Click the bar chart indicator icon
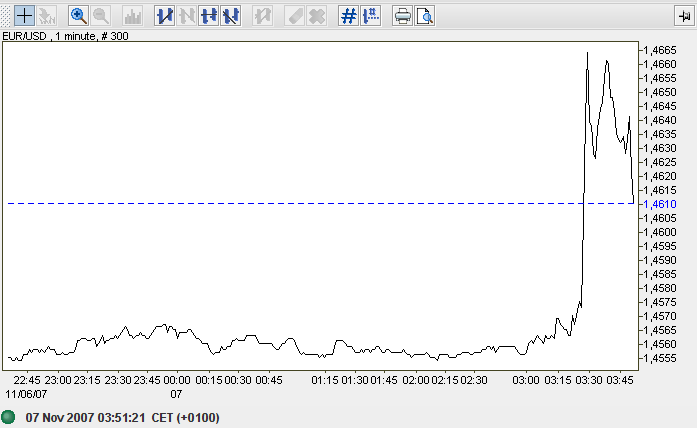The width and height of the screenshot is (697, 428). (132, 16)
